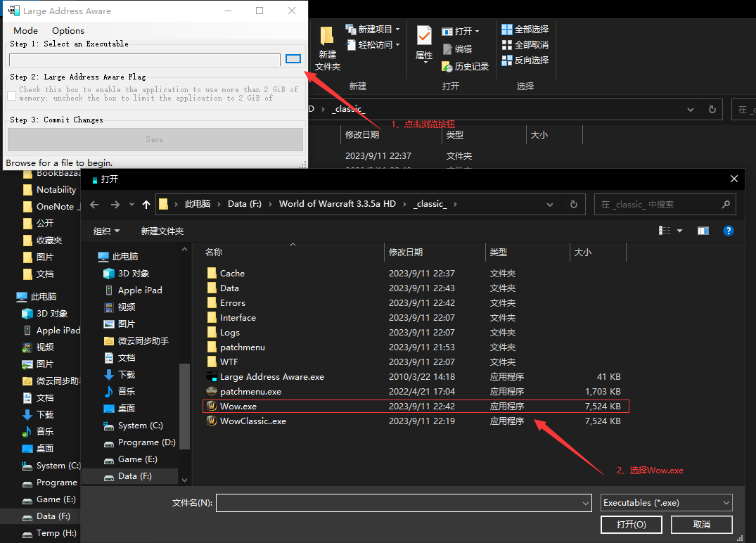Toggle the preview pane icon in dialog
756x543 pixels.
[x=703, y=231]
